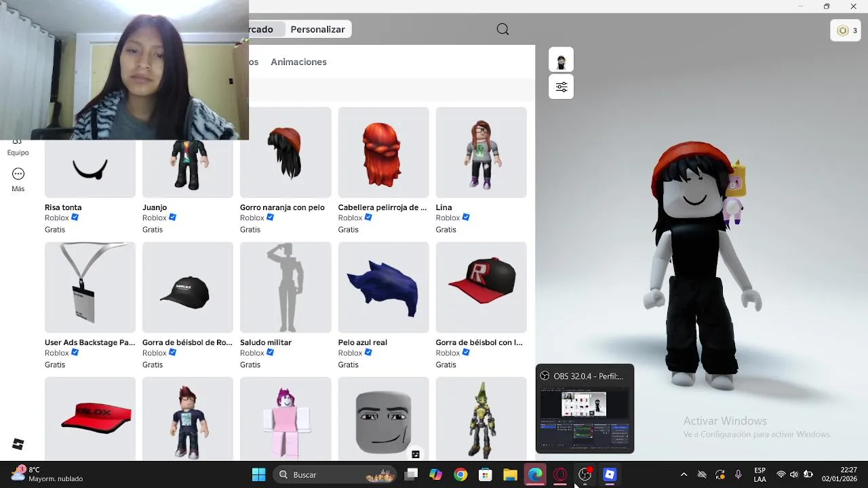The image size is (868, 488).
Task: Open the avatar settings sliders icon
Action: pos(561,87)
